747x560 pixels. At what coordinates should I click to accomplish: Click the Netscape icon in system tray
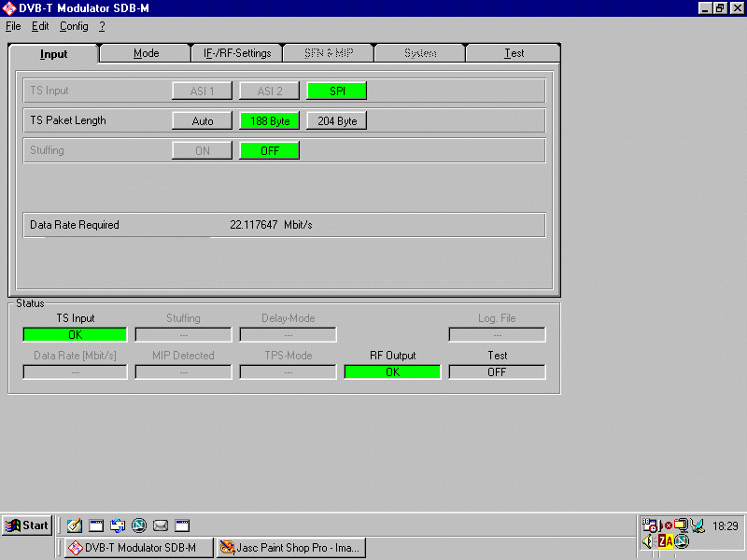682,540
